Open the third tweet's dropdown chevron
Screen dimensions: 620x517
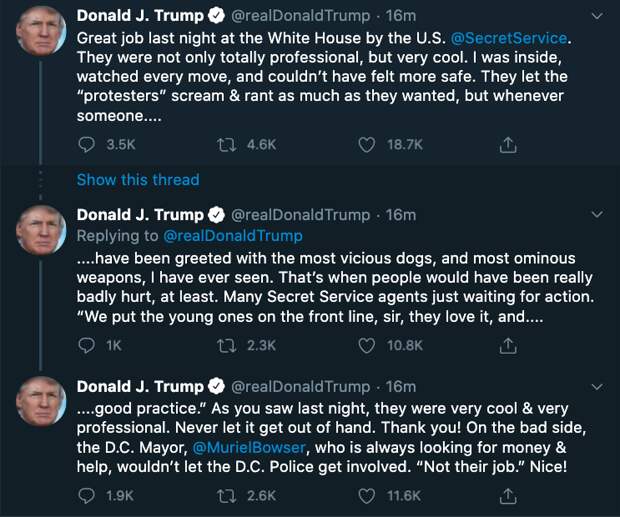(x=598, y=386)
